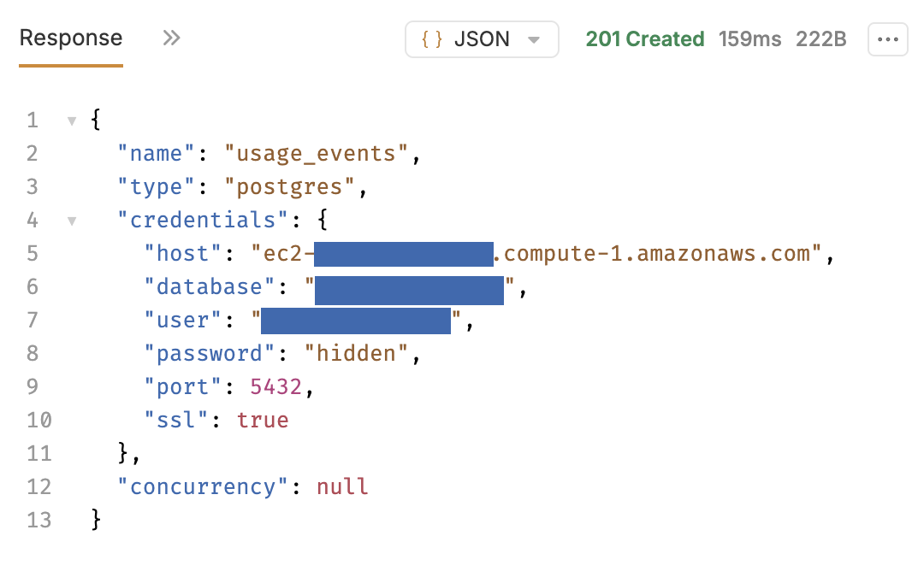This screenshot has width=924, height=583.
Task: Click the "usage_events" name value
Action: click(x=322, y=154)
